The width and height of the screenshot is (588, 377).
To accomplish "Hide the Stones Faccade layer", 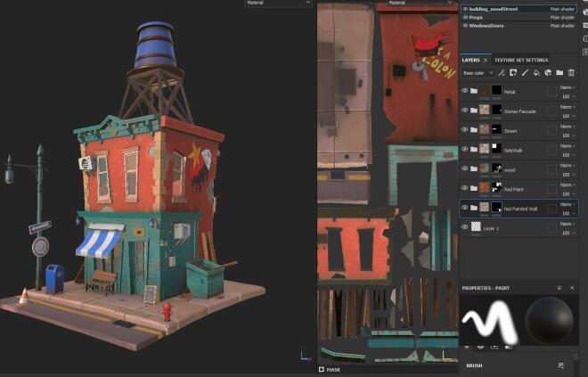I will tap(464, 111).
